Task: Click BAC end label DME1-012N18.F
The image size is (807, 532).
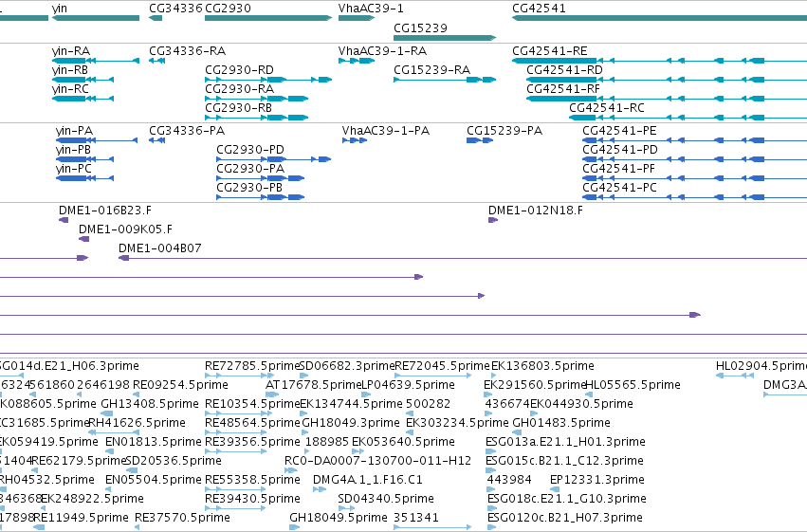Action: pyautogui.click(x=536, y=211)
